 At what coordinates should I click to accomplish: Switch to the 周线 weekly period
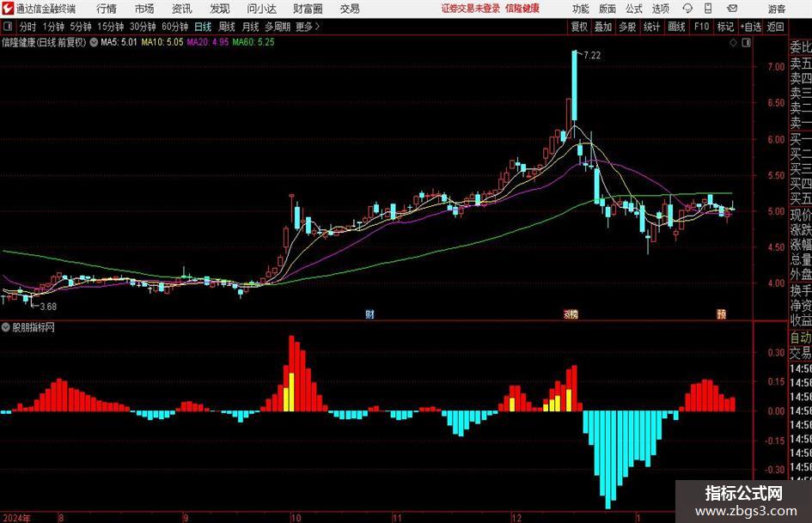pyautogui.click(x=227, y=27)
